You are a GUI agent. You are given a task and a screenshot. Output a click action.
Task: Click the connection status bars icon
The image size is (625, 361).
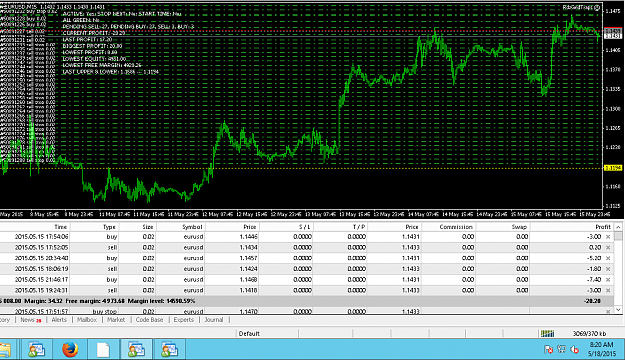[547, 334]
